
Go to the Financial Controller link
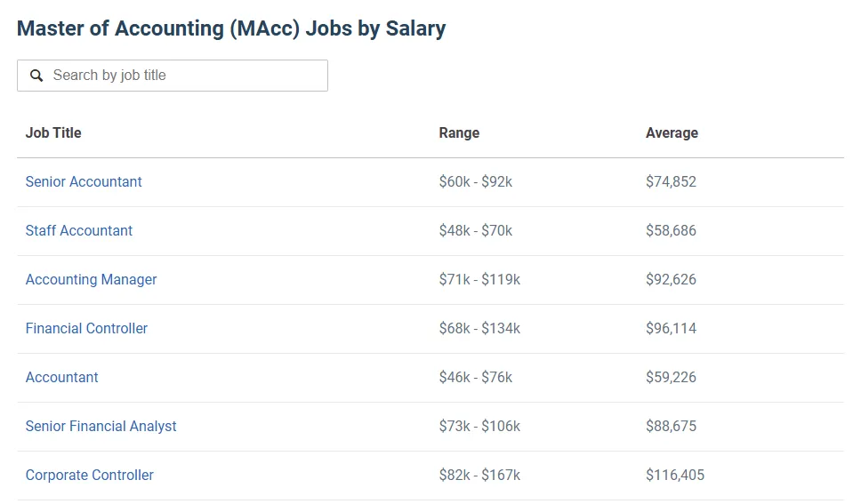tap(86, 328)
